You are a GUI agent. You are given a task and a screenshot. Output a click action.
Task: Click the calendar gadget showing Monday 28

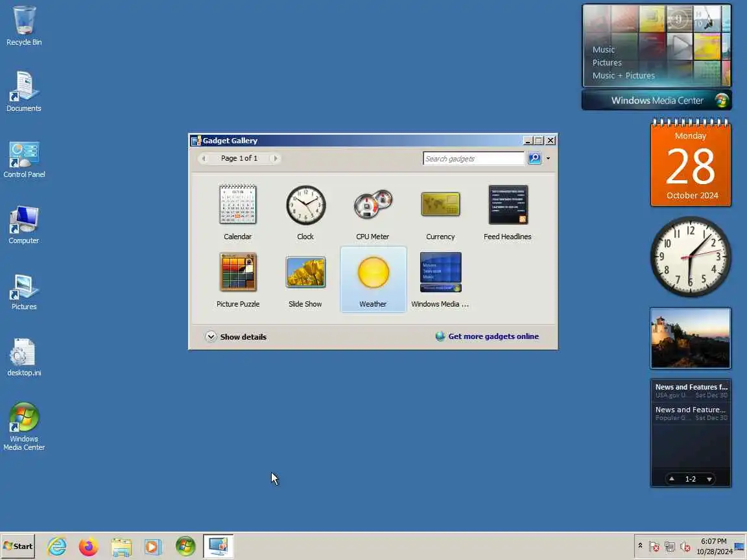click(691, 163)
